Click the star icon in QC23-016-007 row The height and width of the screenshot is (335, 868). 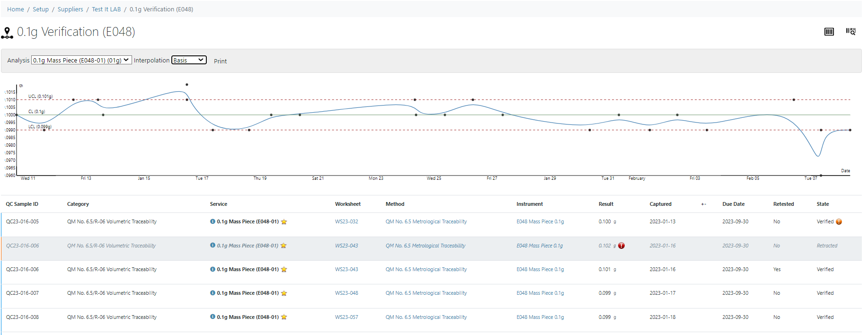[284, 293]
